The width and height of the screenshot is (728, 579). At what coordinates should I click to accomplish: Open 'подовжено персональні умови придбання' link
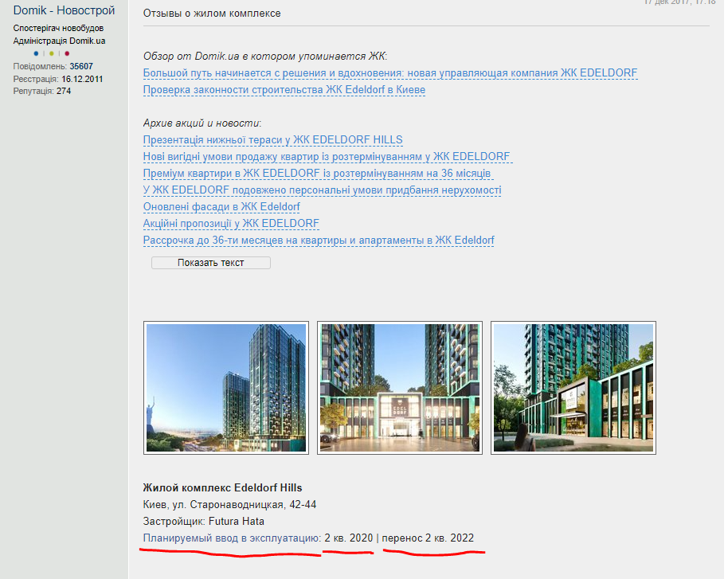[x=323, y=190]
